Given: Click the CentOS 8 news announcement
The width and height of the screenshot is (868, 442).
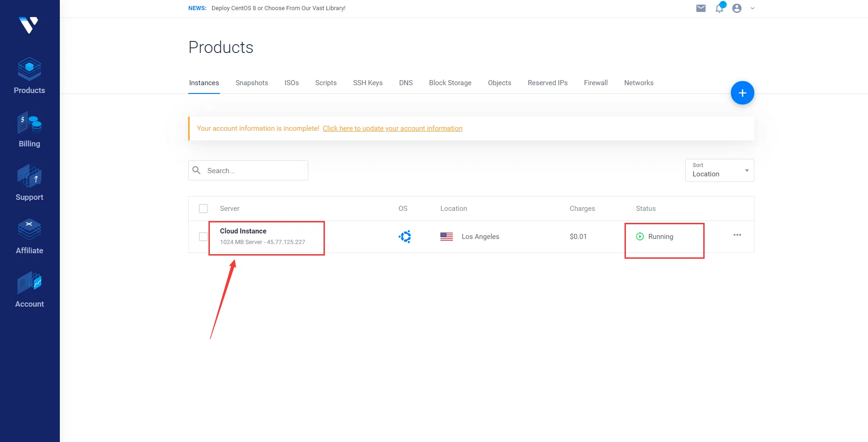Looking at the screenshot, I should (278, 8).
